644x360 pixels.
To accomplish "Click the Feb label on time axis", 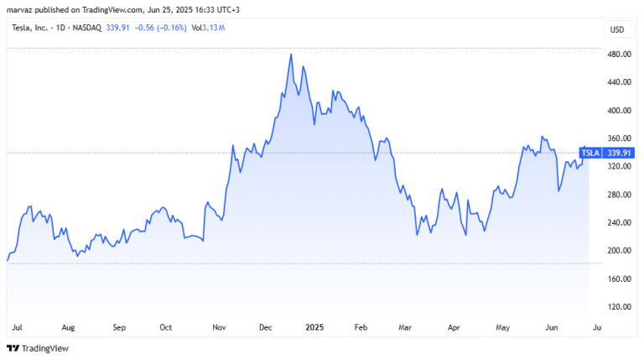I will (361, 327).
